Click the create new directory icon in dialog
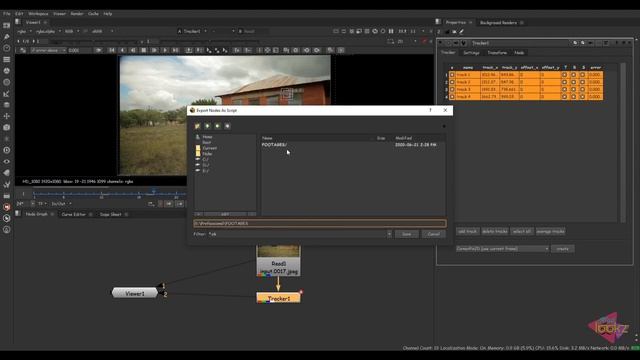Image resolution: width=640 pixels, height=360 pixels. 227,126
